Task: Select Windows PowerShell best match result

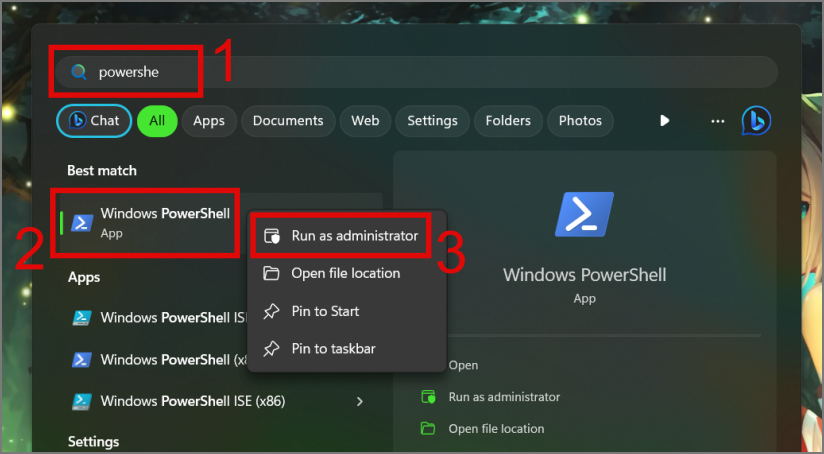Action: point(221,223)
